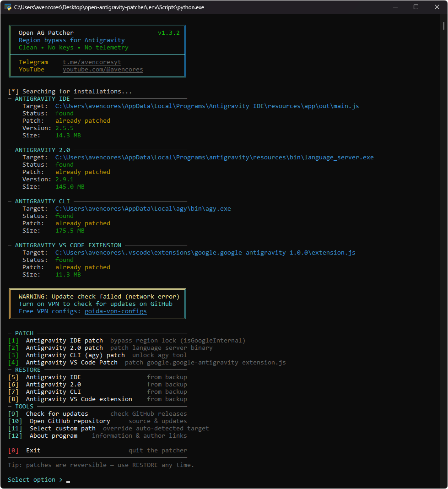Click version number v1.3.2 in header
The height and width of the screenshot is (489, 448).
click(169, 33)
